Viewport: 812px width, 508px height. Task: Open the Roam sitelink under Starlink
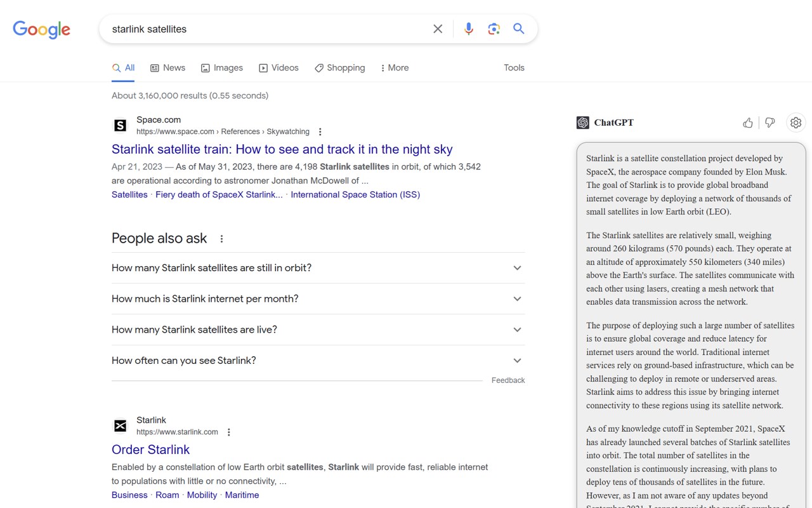click(x=167, y=495)
